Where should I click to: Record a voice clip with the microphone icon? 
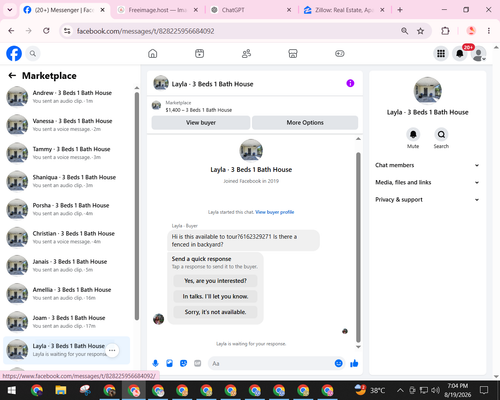(155, 363)
